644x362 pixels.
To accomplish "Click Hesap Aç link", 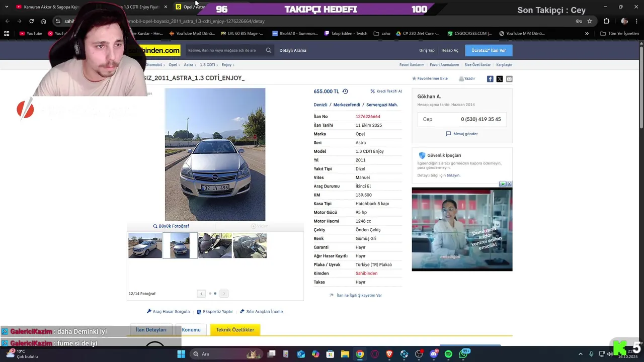I will click(450, 50).
